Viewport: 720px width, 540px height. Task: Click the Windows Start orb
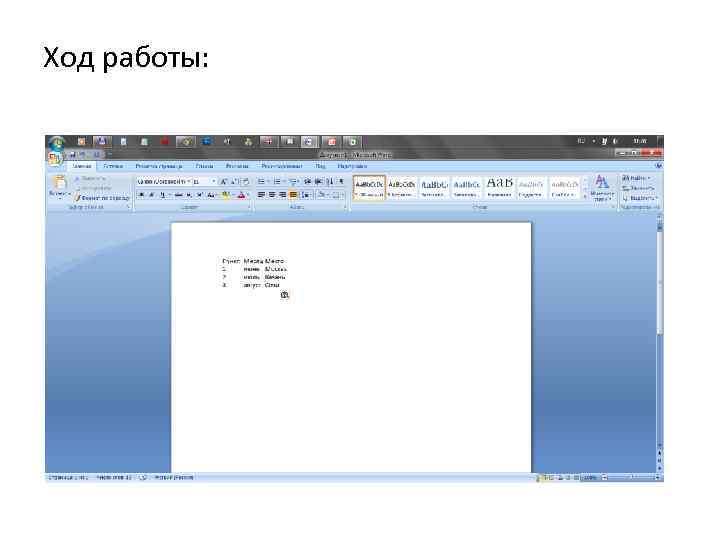[x=57, y=143]
